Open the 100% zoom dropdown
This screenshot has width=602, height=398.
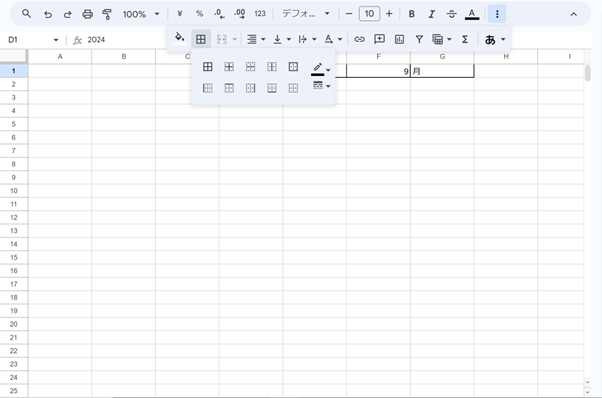pyautogui.click(x=141, y=14)
